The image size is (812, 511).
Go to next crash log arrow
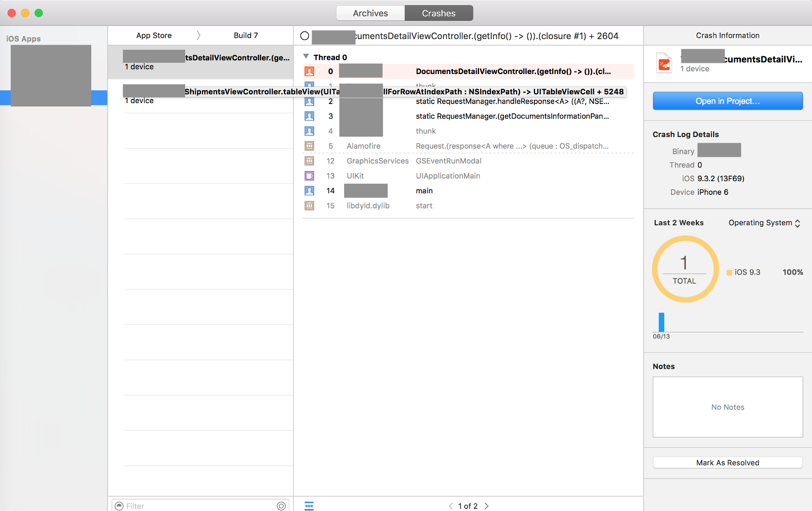[x=486, y=506]
